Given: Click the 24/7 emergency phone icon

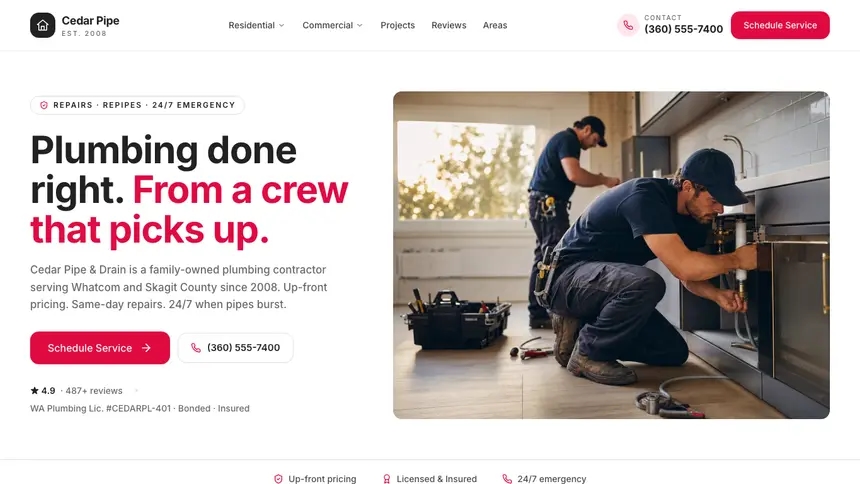Looking at the screenshot, I should pos(507,479).
